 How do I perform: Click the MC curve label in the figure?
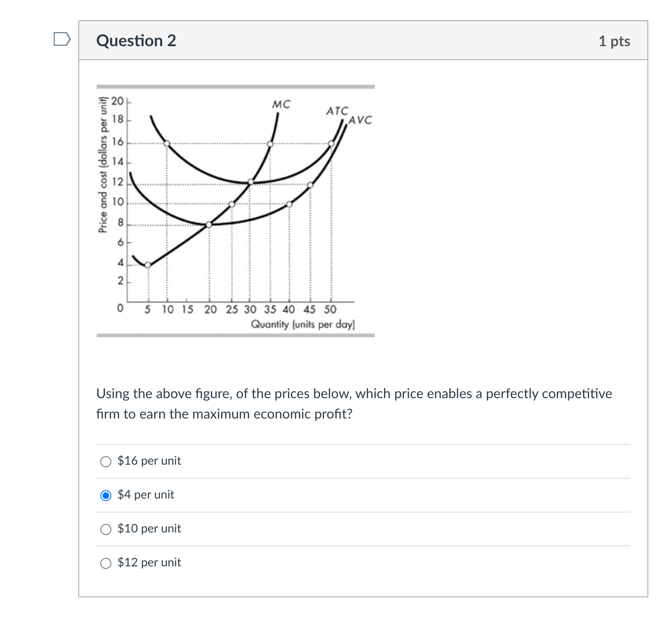coord(281,105)
